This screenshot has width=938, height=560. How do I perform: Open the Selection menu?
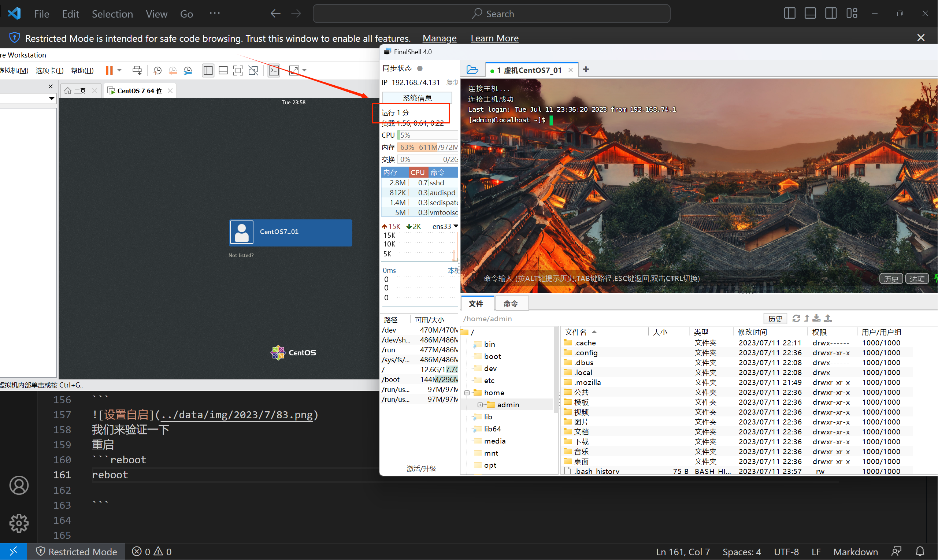112,14
